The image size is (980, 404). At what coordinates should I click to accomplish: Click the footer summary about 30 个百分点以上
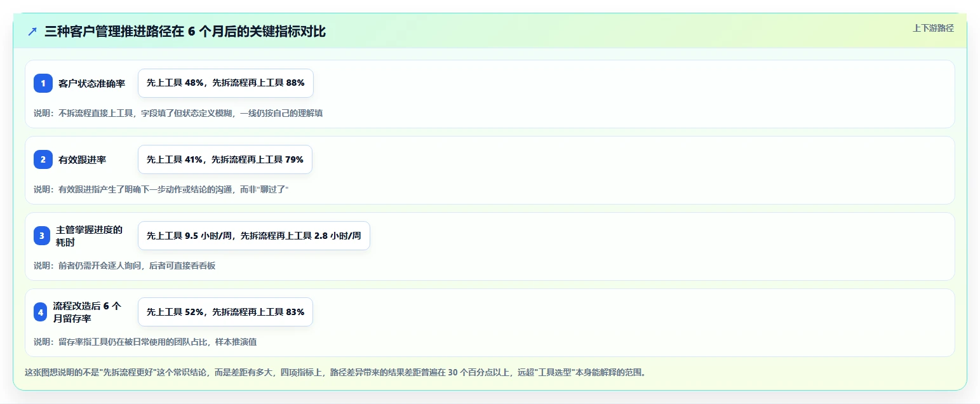[335, 372]
